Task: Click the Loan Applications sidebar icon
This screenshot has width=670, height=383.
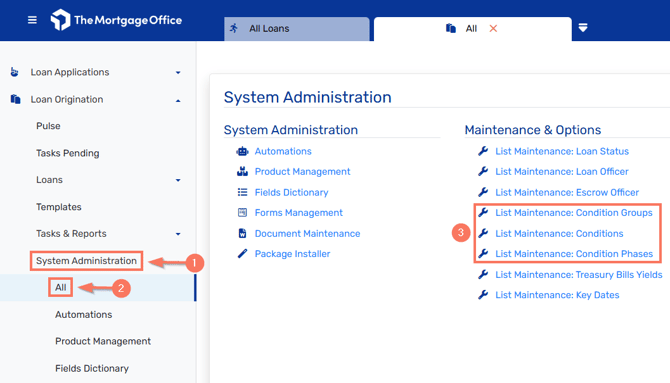Action: point(15,72)
